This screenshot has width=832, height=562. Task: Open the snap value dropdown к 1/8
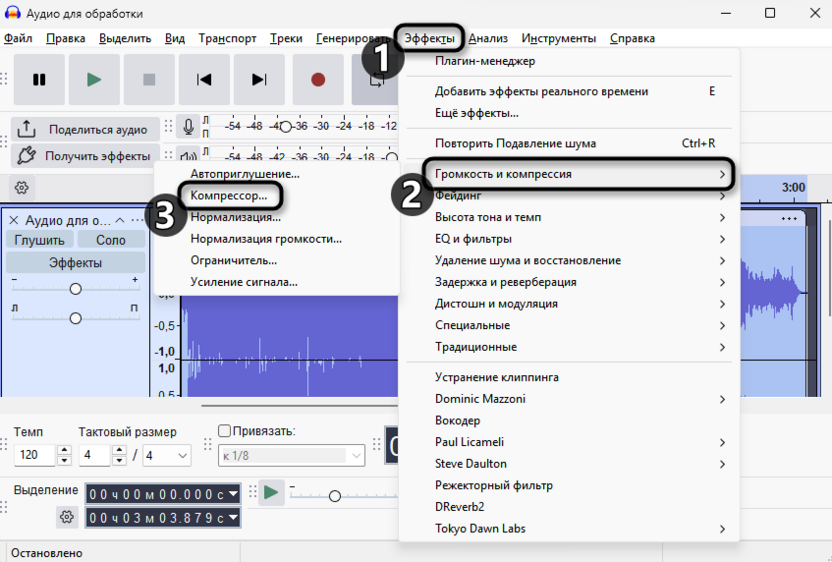tap(291, 455)
